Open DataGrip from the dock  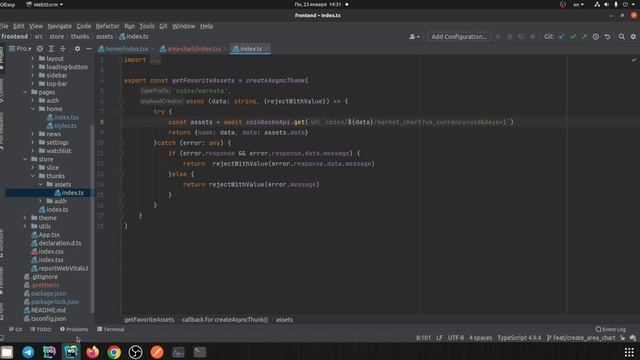49,352
